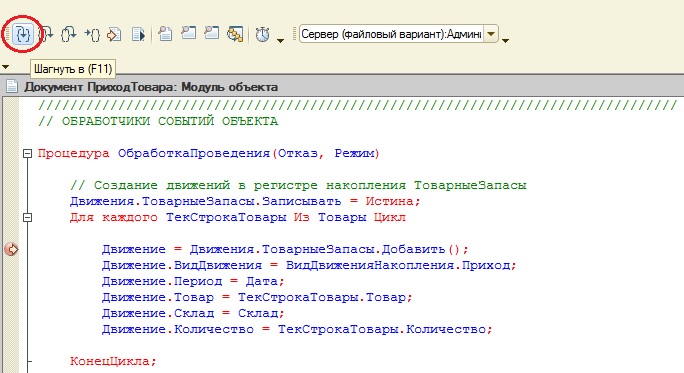Open the second magnifier-window debug panel icon

[x=212, y=34]
